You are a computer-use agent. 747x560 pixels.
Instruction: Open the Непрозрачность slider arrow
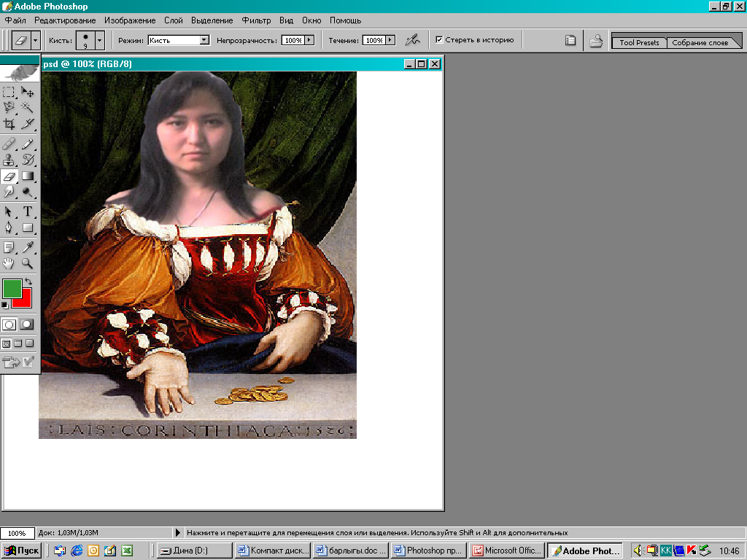coord(309,40)
